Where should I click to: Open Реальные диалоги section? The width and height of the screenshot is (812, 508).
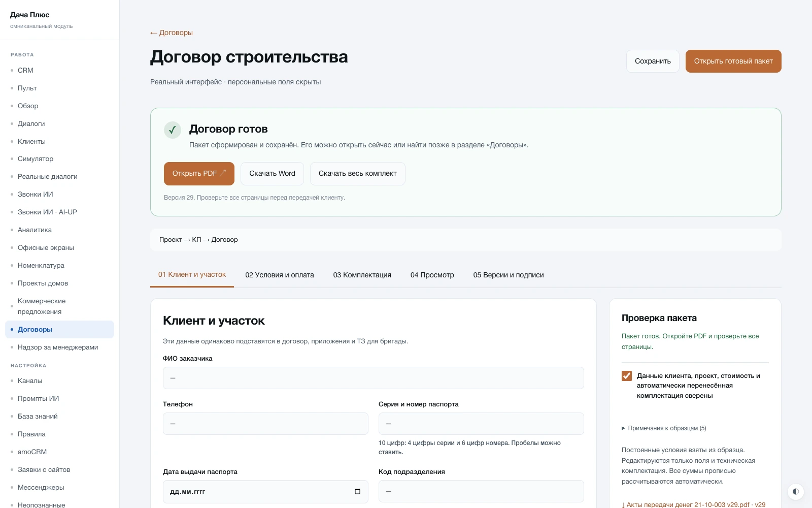click(x=59, y=176)
